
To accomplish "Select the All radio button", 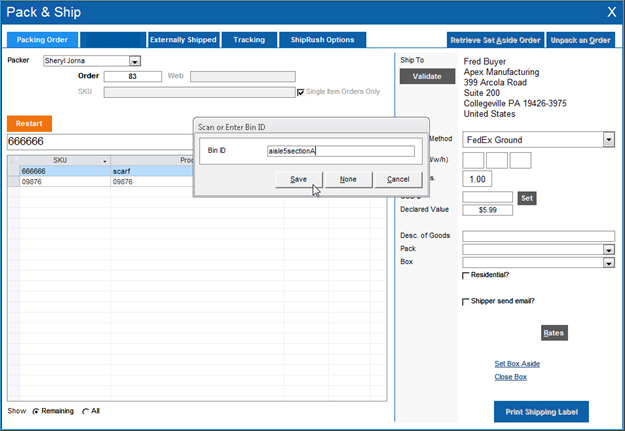I will pyautogui.click(x=85, y=411).
